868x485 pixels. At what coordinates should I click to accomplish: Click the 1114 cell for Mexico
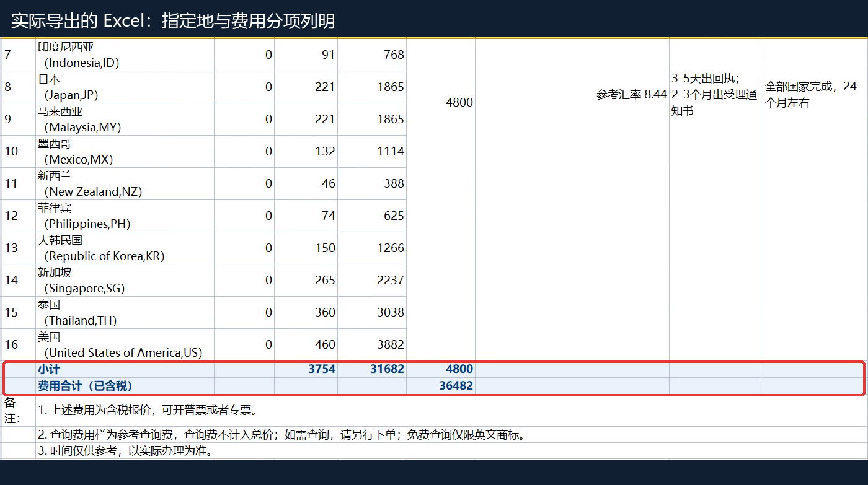pyautogui.click(x=372, y=151)
